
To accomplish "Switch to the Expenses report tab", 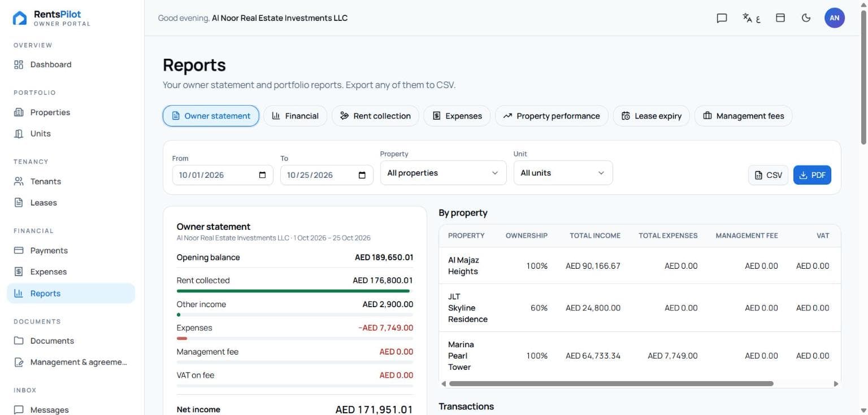I will click(x=457, y=116).
